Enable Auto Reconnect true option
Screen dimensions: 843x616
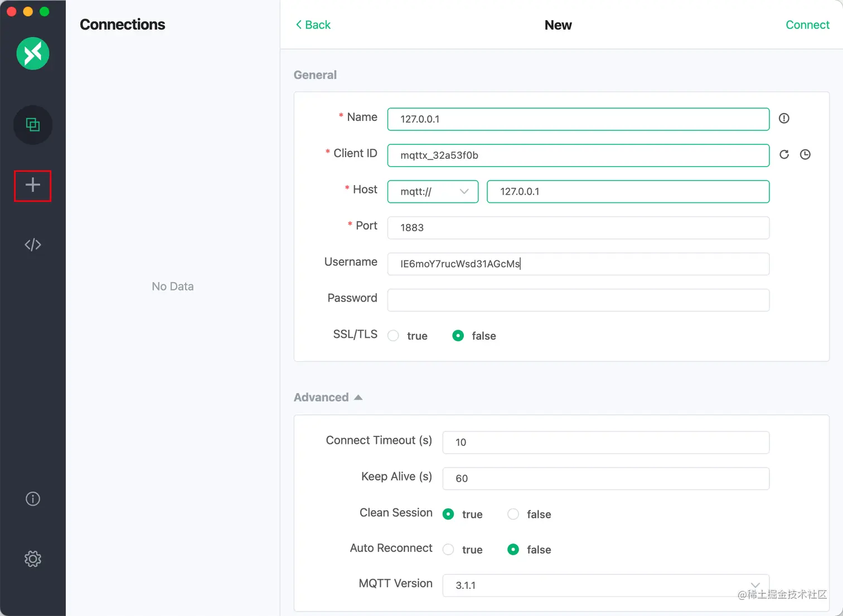[x=448, y=550]
